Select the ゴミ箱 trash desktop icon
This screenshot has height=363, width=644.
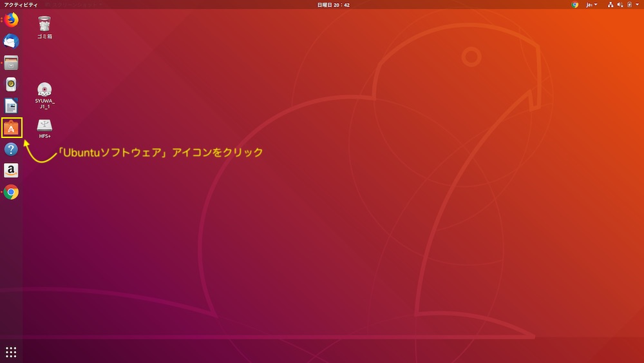[44, 24]
